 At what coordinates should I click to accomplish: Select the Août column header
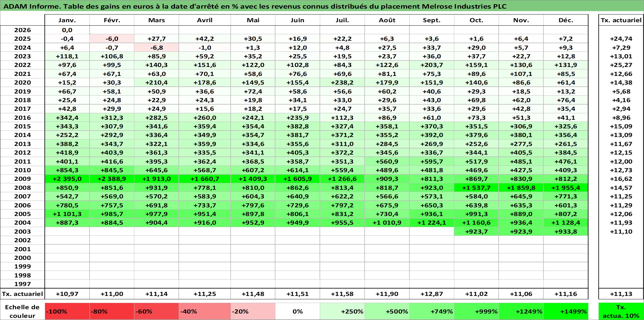click(x=387, y=20)
